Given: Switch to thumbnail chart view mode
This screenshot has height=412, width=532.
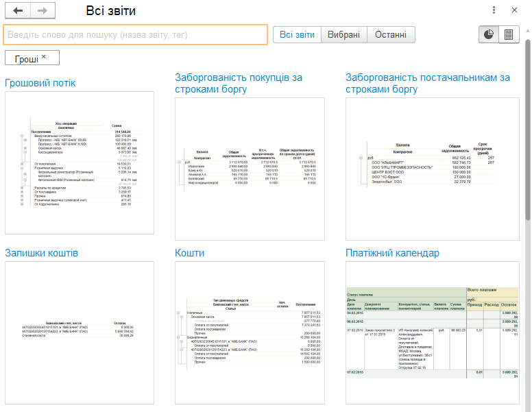Looking at the screenshot, I should [x=489, y=34].
